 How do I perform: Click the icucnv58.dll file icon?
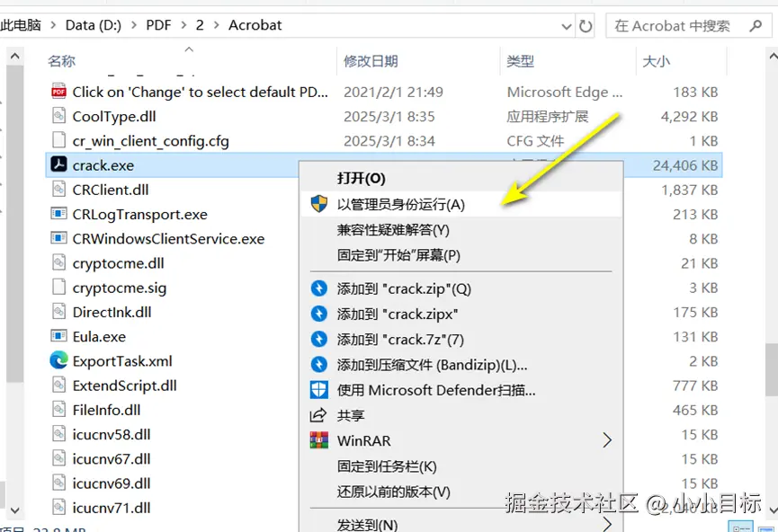coord(58,434)
